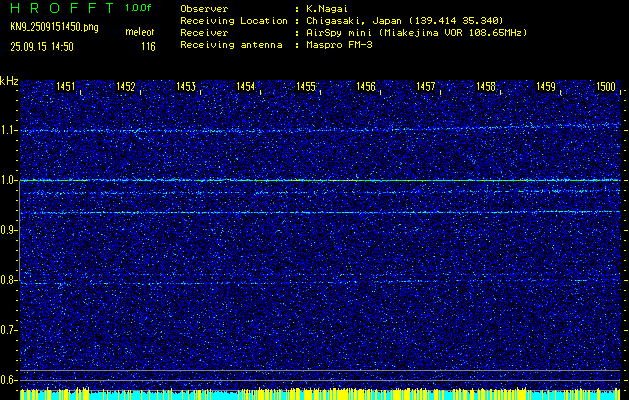Click the 0.6 frequency axis label
This screenshot has width=629, height=400.
point(8,380)
